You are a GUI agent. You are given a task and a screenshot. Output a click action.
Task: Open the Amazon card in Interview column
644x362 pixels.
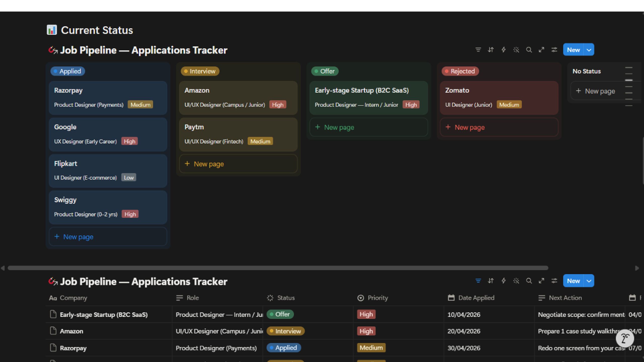click(x=238, y=98)
